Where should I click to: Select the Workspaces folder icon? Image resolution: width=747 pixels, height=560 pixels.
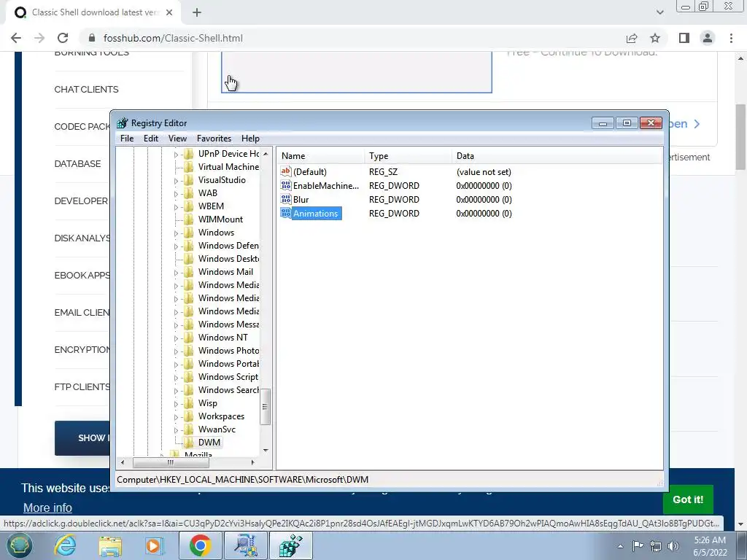pos(189,416)
